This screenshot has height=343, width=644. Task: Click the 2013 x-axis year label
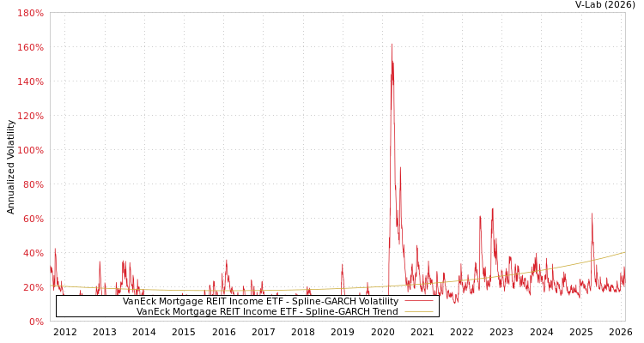click(x=104, y=332)
